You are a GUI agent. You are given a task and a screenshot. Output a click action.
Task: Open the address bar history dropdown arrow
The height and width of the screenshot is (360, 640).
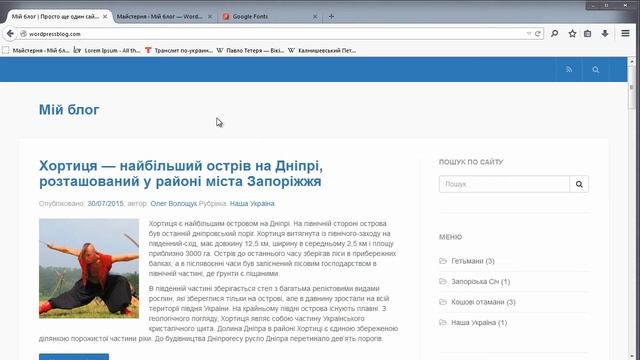[529, 34]
